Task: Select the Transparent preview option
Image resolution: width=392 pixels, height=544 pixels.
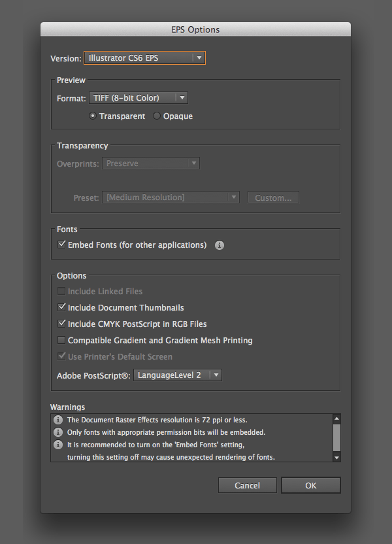Action: pyautogui.click(x=93, y=116)
